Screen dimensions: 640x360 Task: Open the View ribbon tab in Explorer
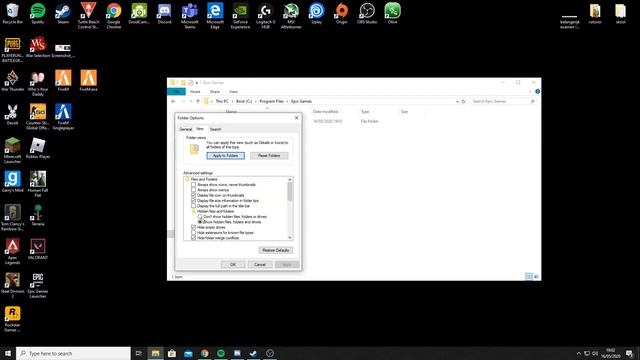coord(233,91)
